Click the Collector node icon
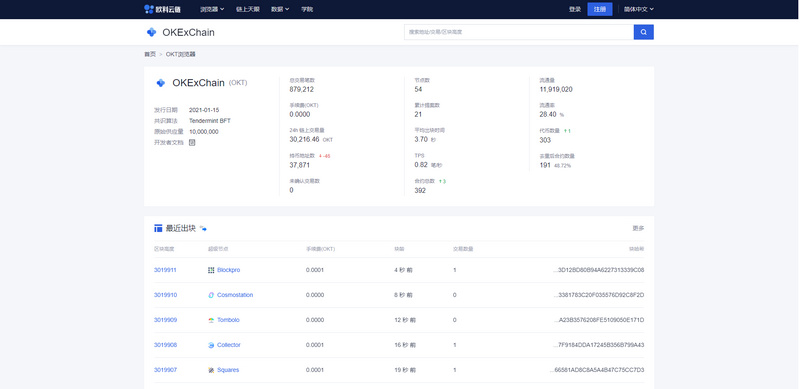This screenshot has height=389, width=800. [211, 345]
